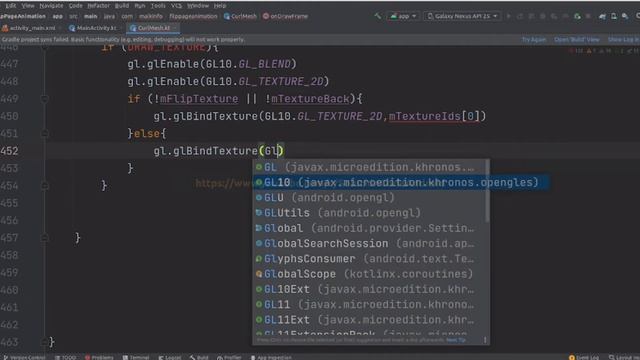Open the Problems tool window
This screenshot has width=640, height=360.
99,357
